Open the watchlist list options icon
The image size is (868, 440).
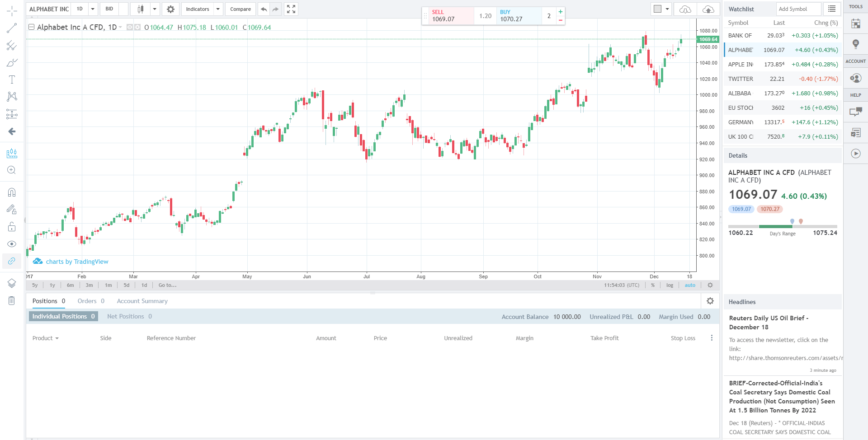coord(832,9)
